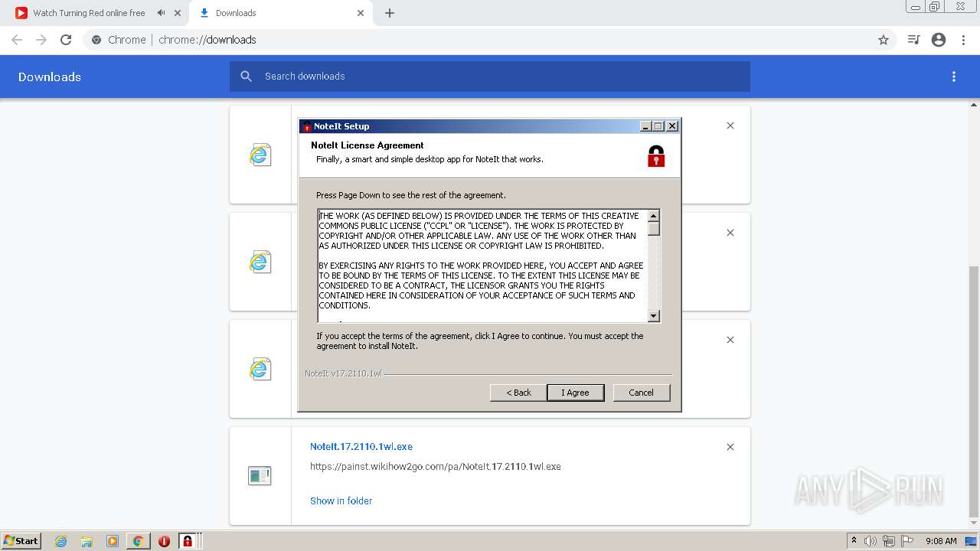
Task: Click the Search downloads field
Action: pyautogui.click(x=490, y=77)
